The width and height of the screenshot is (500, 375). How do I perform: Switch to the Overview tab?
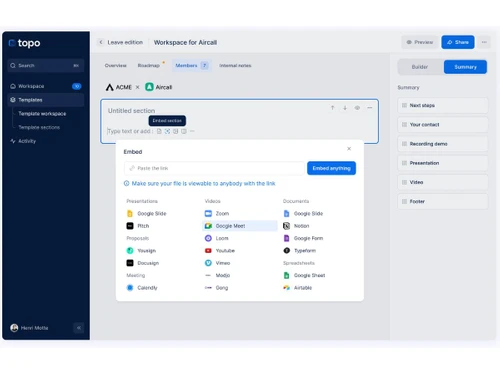(116, 66)
